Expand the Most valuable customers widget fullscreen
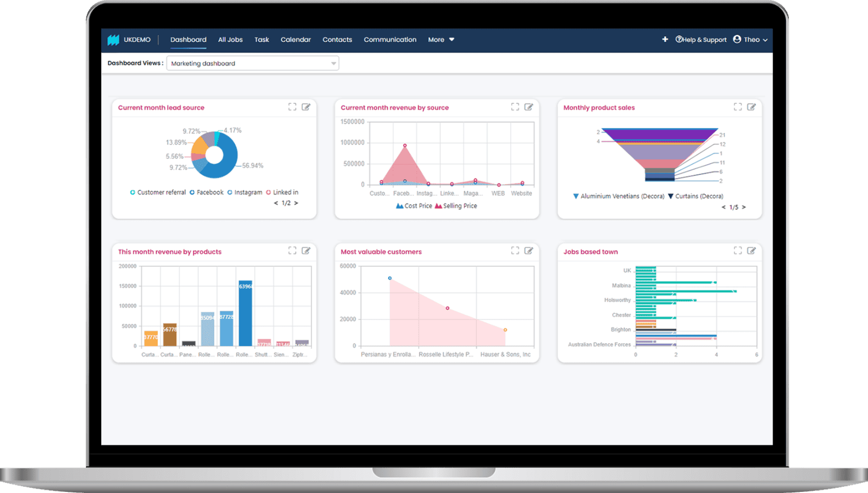Image resolution: width=868 pixels, height=493 pixels. point(515,250)
